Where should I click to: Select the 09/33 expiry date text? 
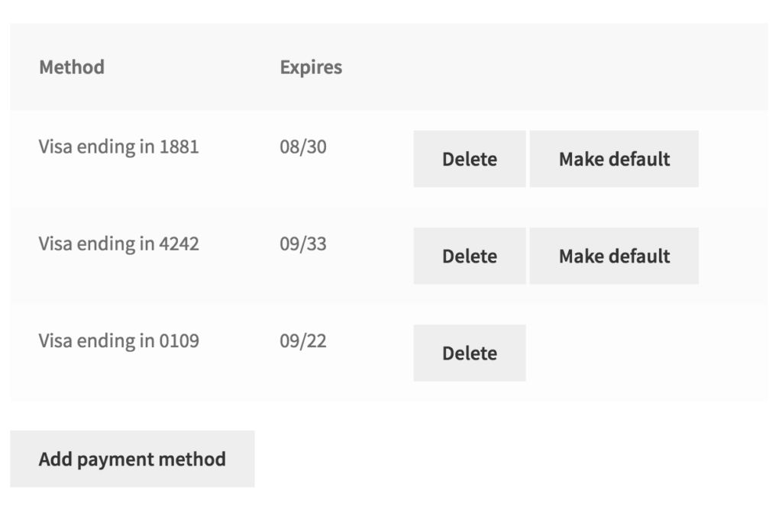(x=302, y=243)
